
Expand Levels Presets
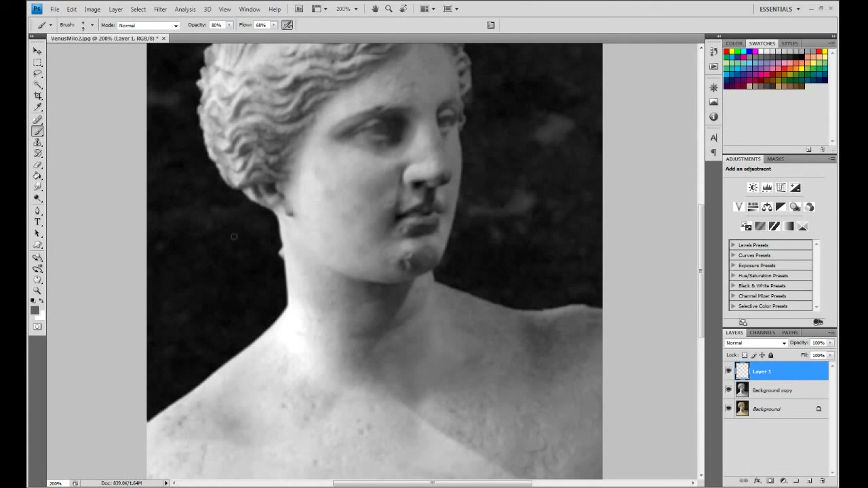tap(733, 245)
